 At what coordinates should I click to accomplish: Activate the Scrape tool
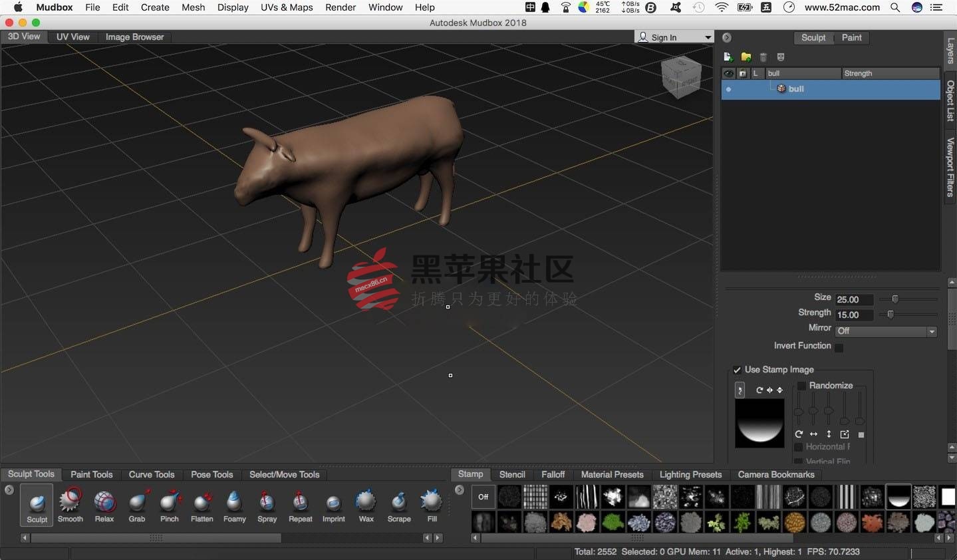tap(399, 505)
